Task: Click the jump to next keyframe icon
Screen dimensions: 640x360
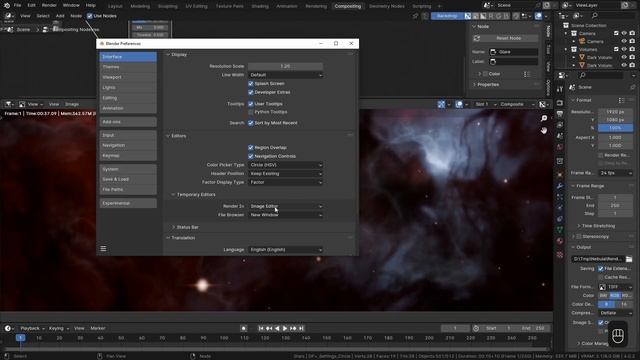Action: [293, 328]
